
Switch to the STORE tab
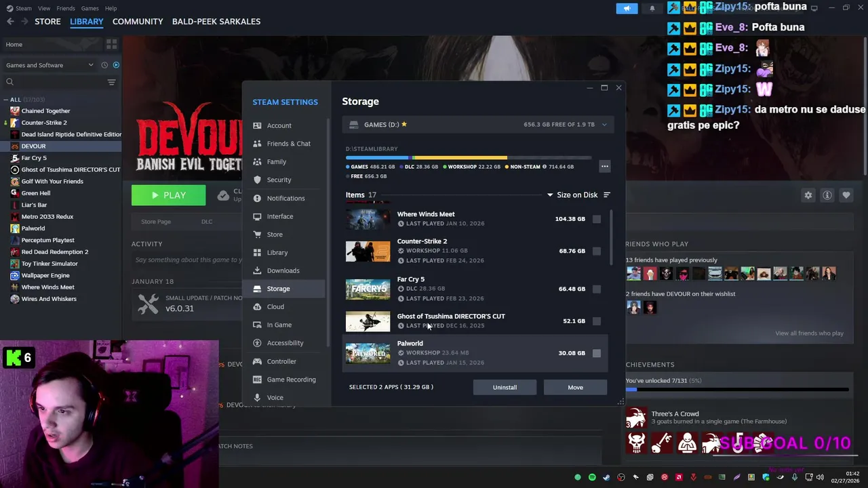point(47,22)
